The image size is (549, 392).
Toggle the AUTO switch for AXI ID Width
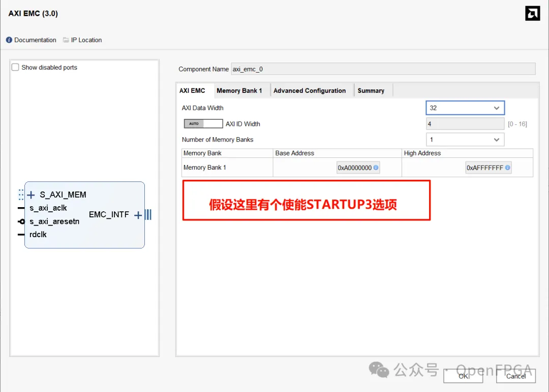[x=203, y=124]
